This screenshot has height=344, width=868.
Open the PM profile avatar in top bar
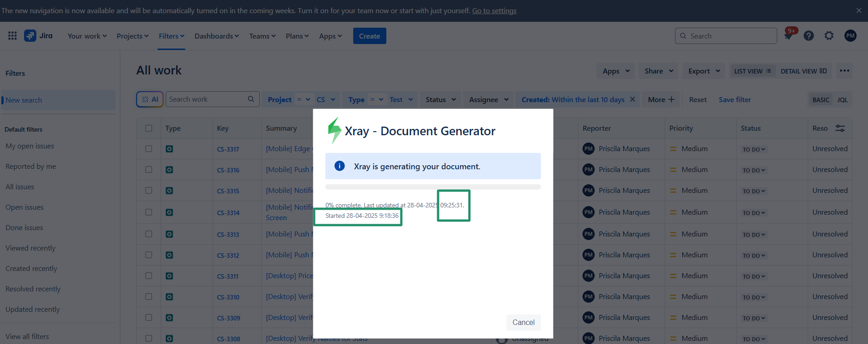tap(850, 36)
